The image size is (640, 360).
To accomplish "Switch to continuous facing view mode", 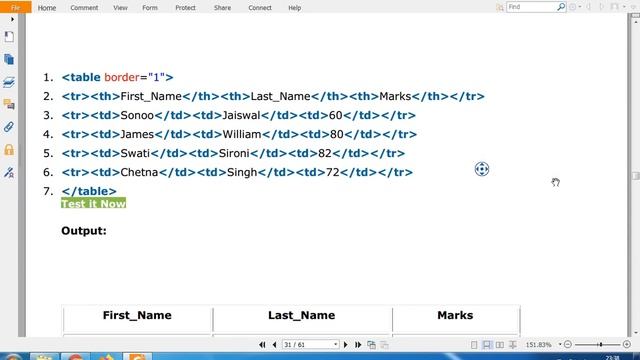I will click(x=513, y=345).
